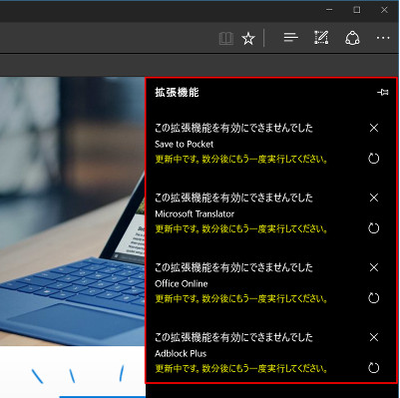Pin the 拡張機能 extensions pane
The width and height of the screenshot is (400, 398).
(383, 92)
